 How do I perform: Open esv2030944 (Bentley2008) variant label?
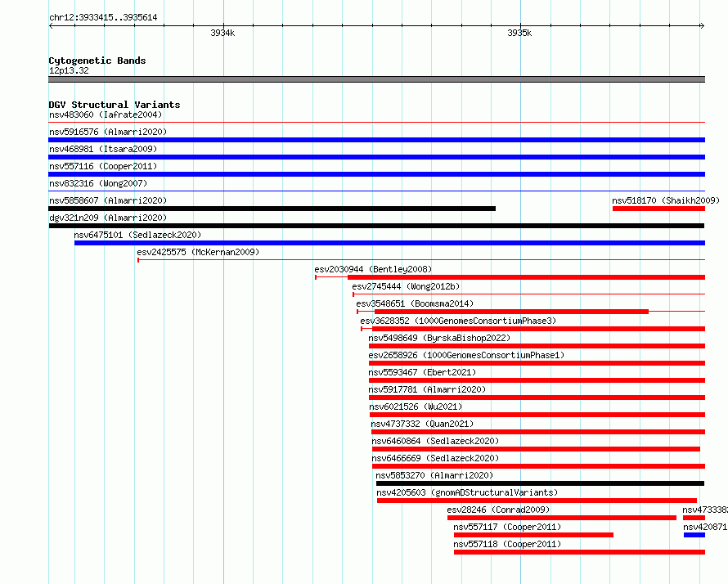373,269
